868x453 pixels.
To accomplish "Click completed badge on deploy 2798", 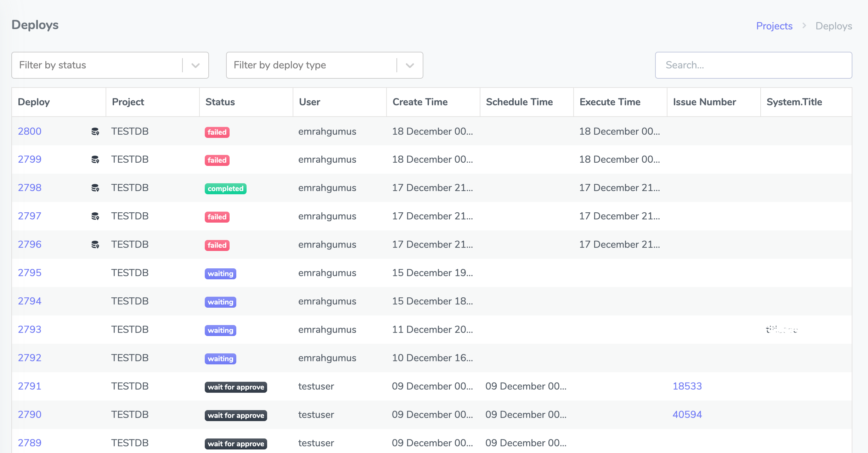I will click(x=225, y=189).
